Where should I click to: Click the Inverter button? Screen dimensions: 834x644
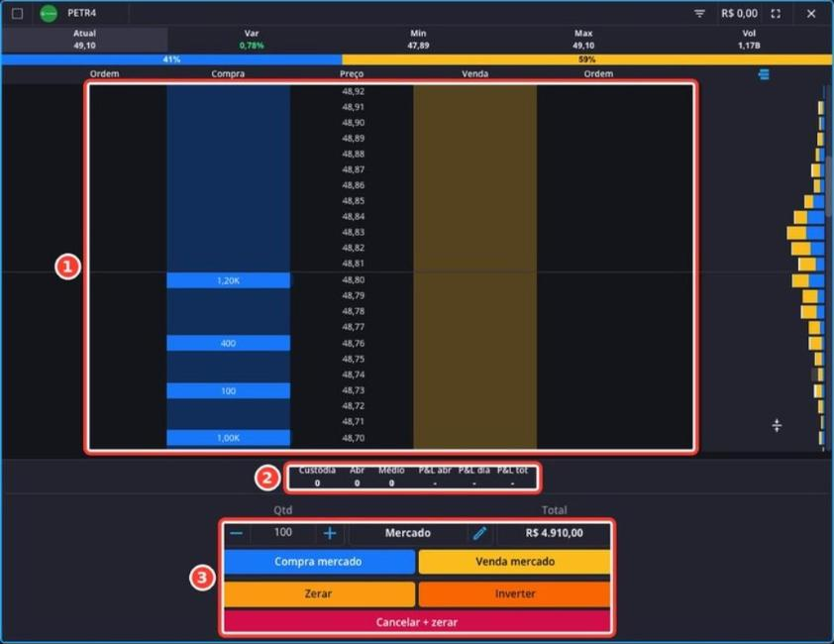pos(514,593)
